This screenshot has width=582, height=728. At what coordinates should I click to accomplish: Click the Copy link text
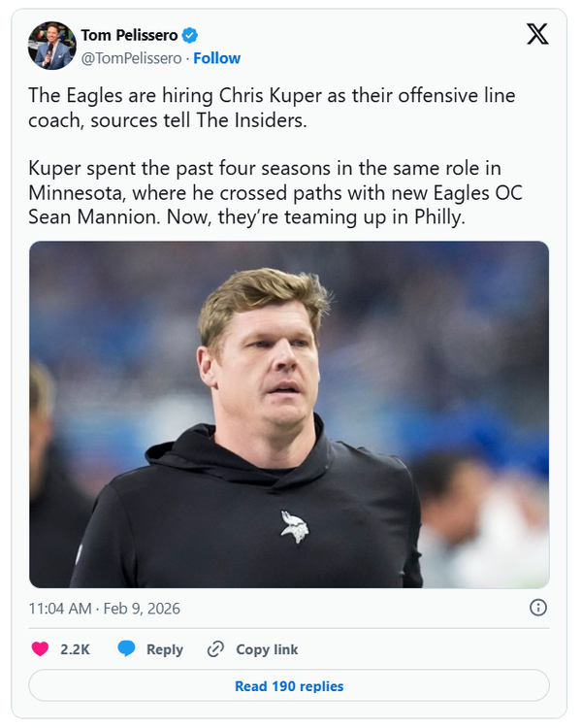pos(267,649)
